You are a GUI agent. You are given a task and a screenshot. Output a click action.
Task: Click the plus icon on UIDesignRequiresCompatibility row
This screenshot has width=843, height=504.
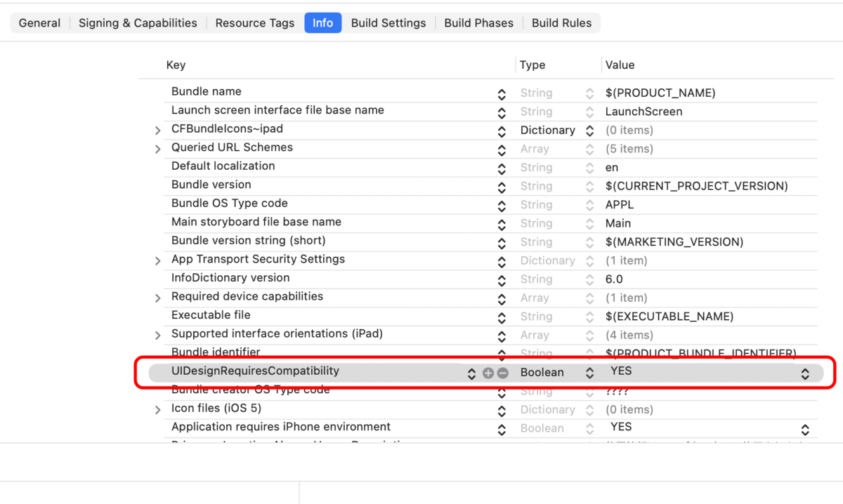coord(488,373)
